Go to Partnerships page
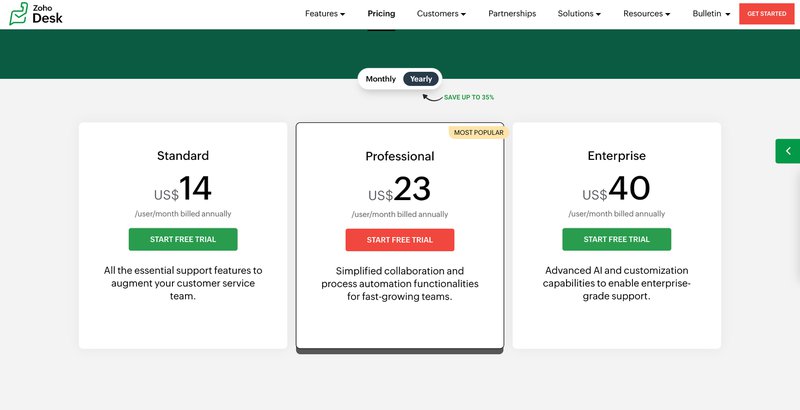 (x=512, y=14)
